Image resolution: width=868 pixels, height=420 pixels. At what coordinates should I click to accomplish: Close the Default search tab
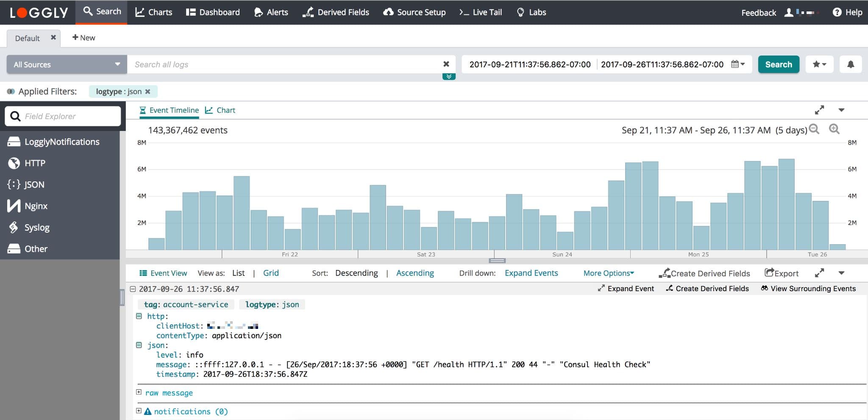(53, 37)
